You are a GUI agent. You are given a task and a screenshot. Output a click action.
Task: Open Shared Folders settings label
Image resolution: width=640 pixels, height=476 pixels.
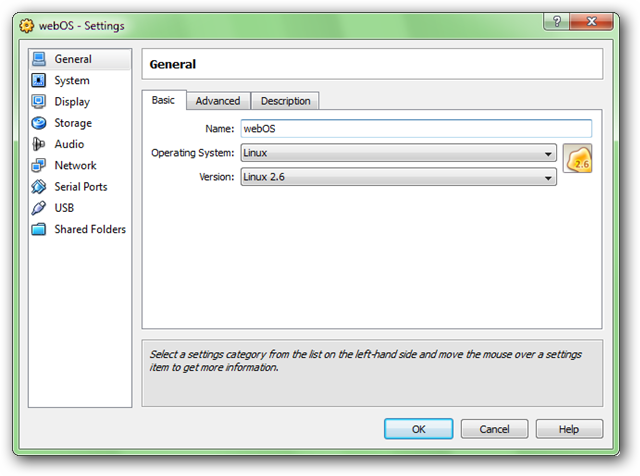tap(90, 229)
